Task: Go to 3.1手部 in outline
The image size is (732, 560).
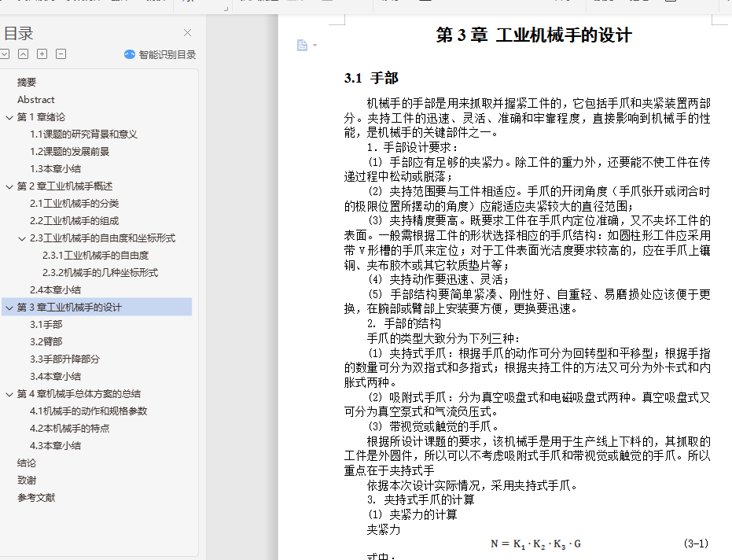Action: 46,324
